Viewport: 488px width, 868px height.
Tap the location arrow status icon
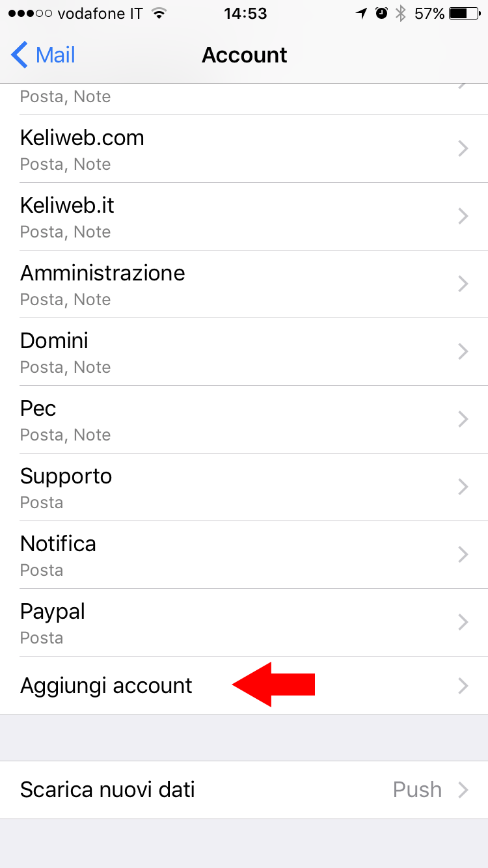(x=362, y=13)
